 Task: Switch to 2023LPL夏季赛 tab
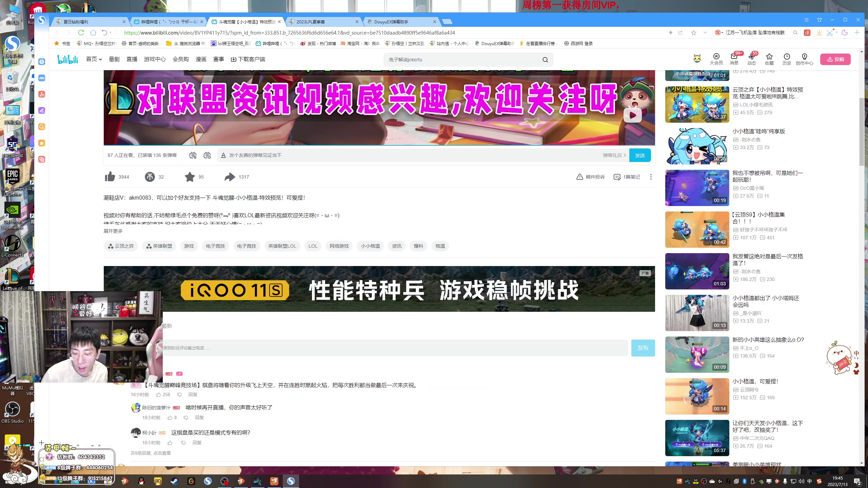(323, 22)
